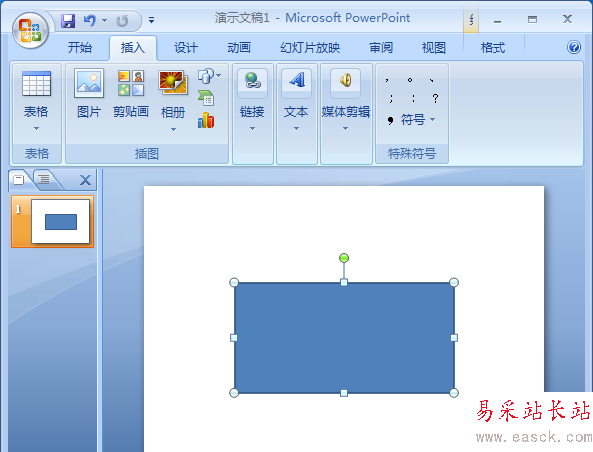Click the 媒体剪辑 speaker icon
The image size is (593, 452).
coord(345,81)
